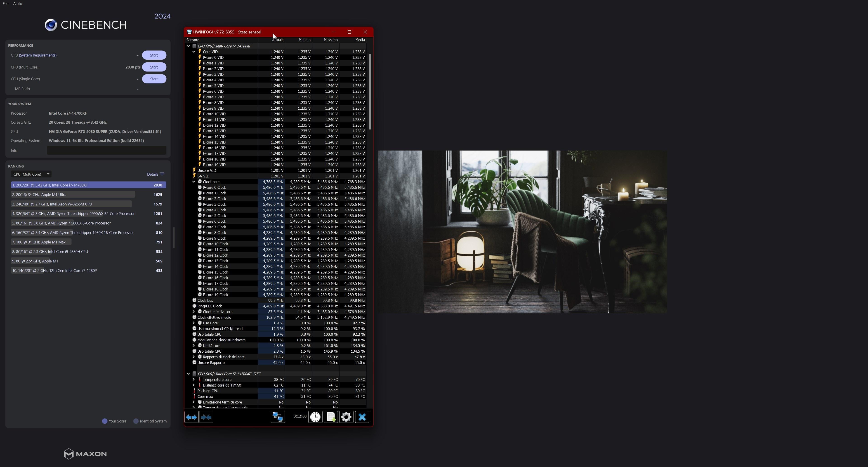Click the clock icon beside Clock bus
This screenshot has width=868, height=467.
(x=194, y=300)
